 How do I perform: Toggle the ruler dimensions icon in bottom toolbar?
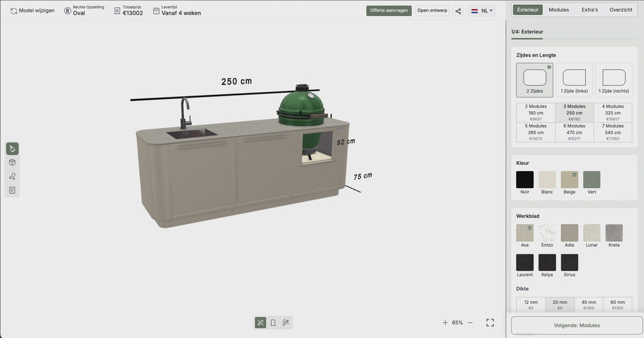coord(261,323)
